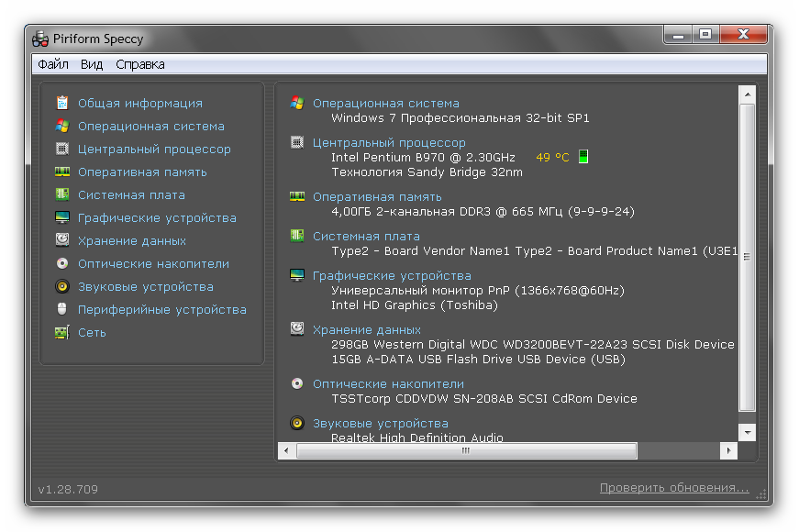Click the vertical scrollbar thumb
Viewport: 799px width, 532px height.
point(747,257)
